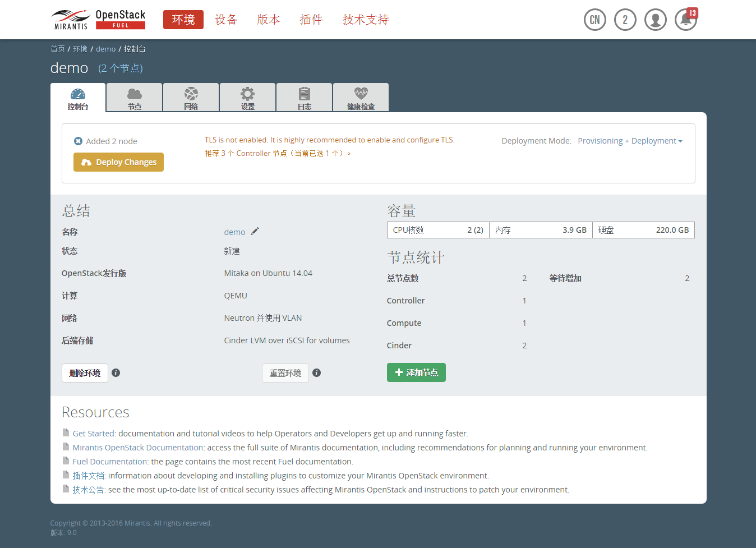Switch to the 网络 networks tab
The height and width of the screenshot is (548, 756).
pos(191,98)
